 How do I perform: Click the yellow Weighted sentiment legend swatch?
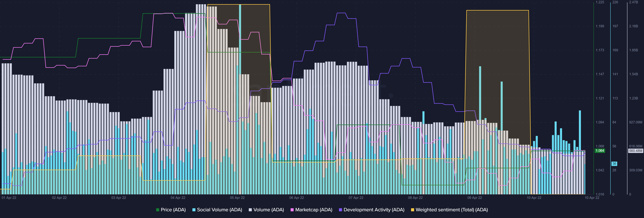(x=413, y=210)
